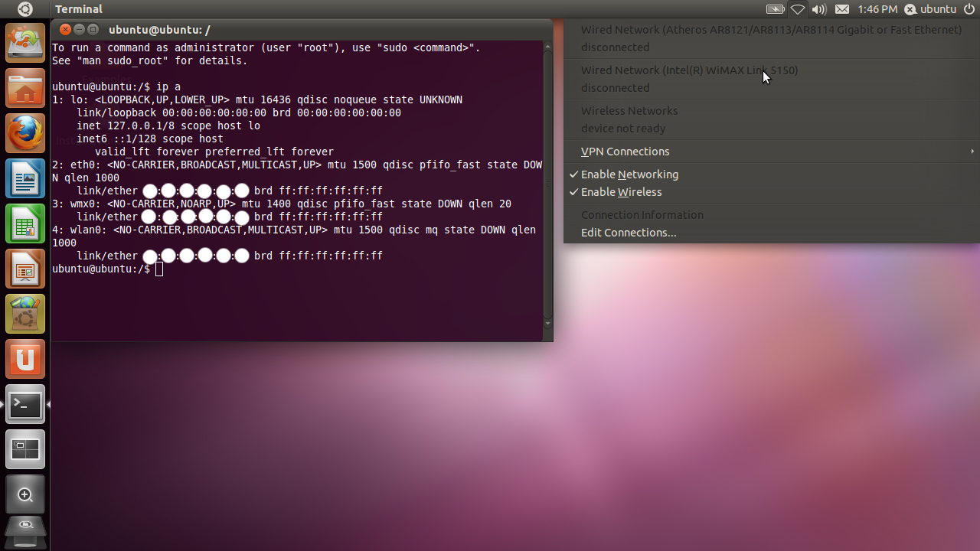Toggle Enable Wireless checkbox
980x551 pixels.
point(621,192)
